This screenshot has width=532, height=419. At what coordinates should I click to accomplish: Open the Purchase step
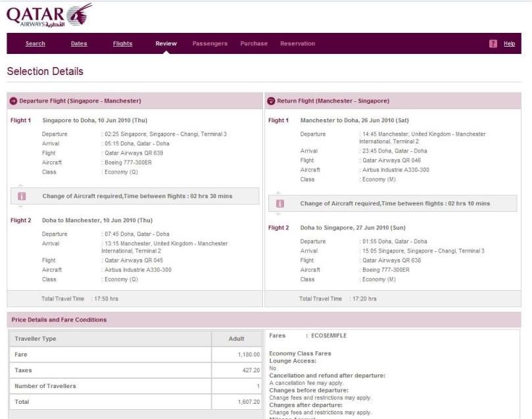[254, 43]
